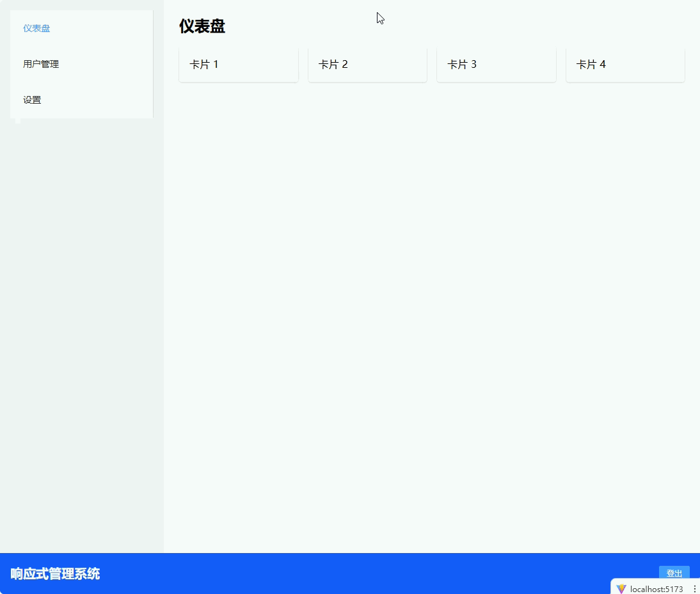Image resolution: width=700 pixels, height=594 pixels.
Task: Click the gap between 卡片 2 and 卡片 3
Action: pyautogui.click(x=432, y=65)
